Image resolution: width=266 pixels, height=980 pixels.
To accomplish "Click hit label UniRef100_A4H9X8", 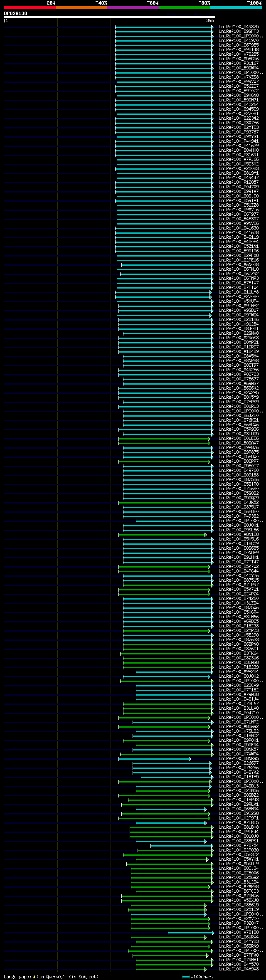I will click(239, 969).
